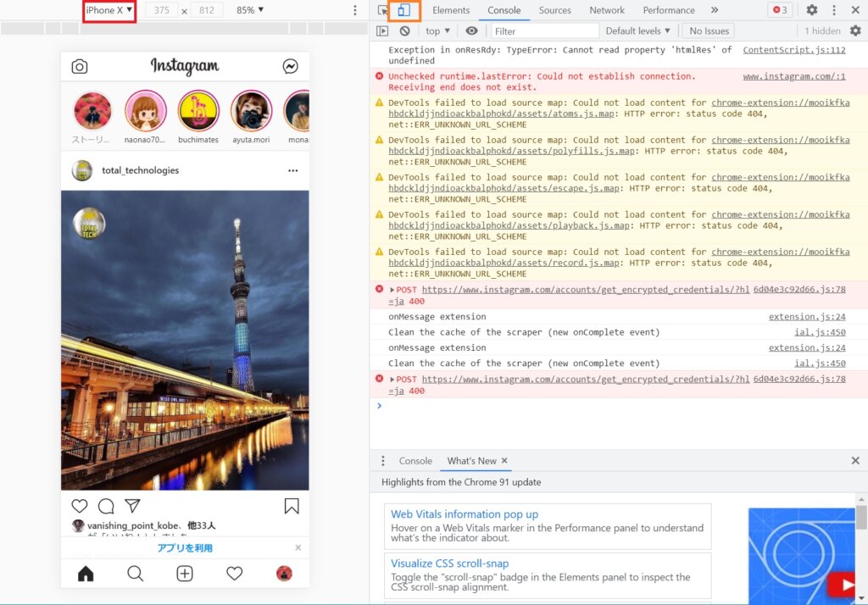Screen dimensions: 868x605
Task: Toggle the console sidebar
Action: click(382, 31)
